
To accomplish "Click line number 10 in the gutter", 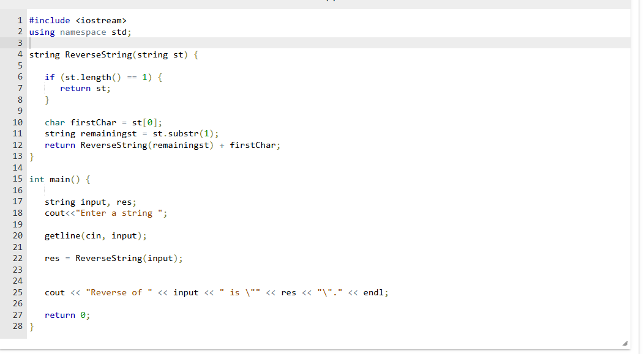I will tap(18, 122).
